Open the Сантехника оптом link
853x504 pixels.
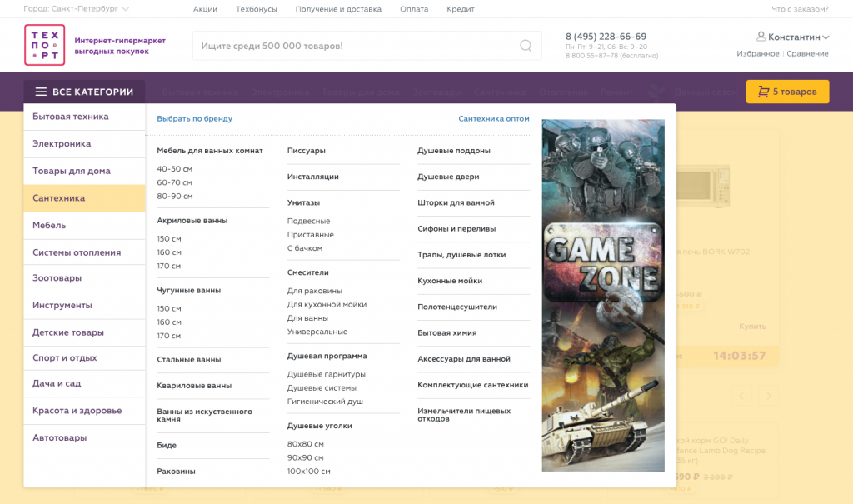click(493, 119)
